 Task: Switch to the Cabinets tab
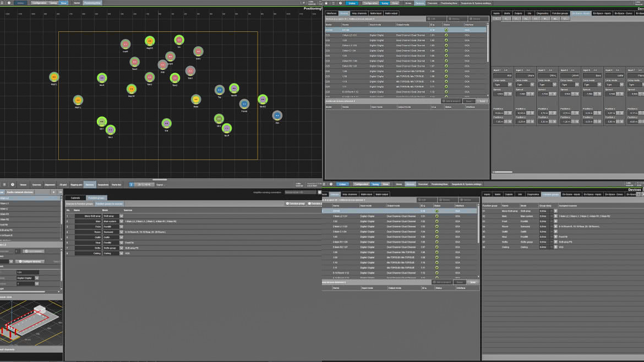pos(75,198)
